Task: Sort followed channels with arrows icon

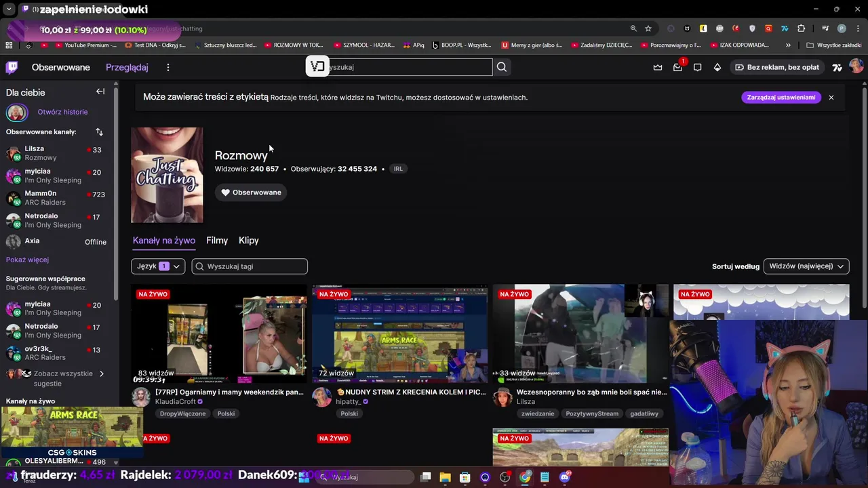Action: pyautogui.click(x=99, y=131)
